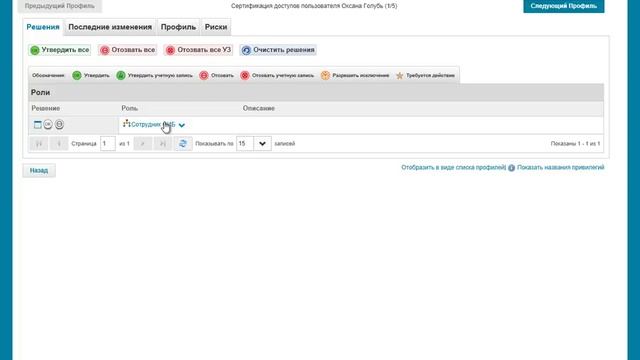
Task: Click the last page pagination button
Action: [x=162, y=144]
